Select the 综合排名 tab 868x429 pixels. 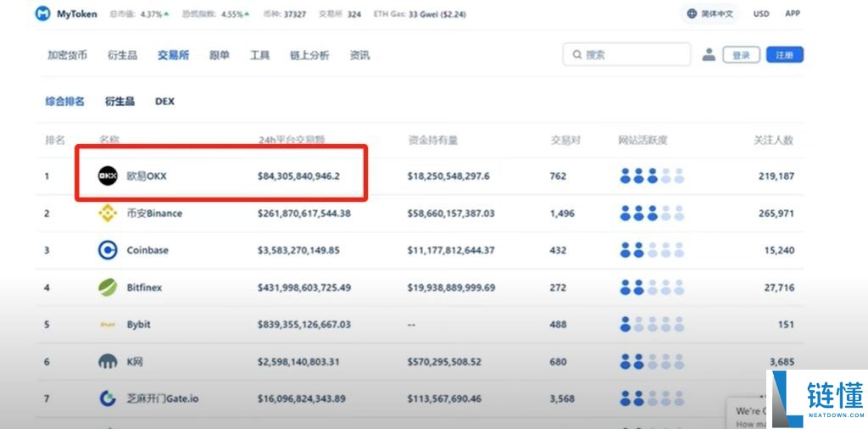click(x=64, y=101)
